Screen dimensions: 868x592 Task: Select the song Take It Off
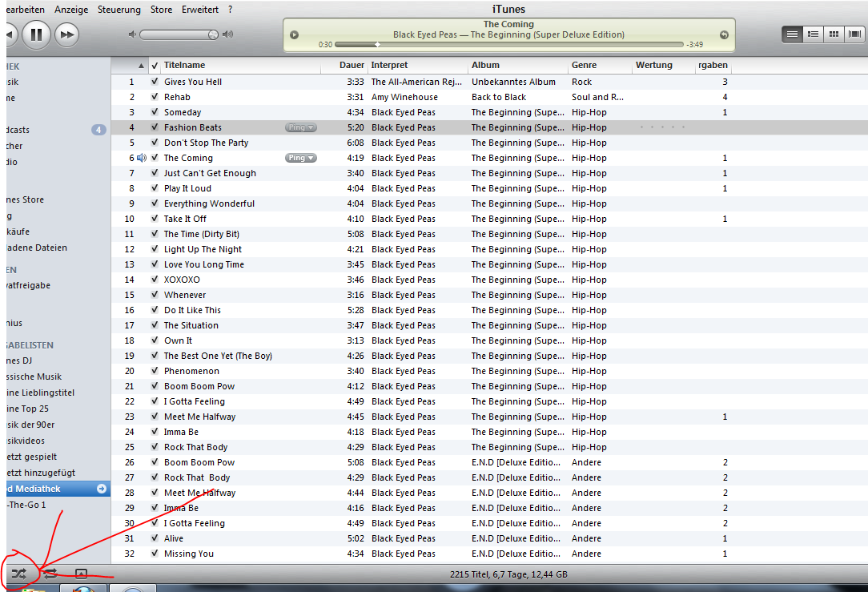pyautogui.click(x=185, y=219)
